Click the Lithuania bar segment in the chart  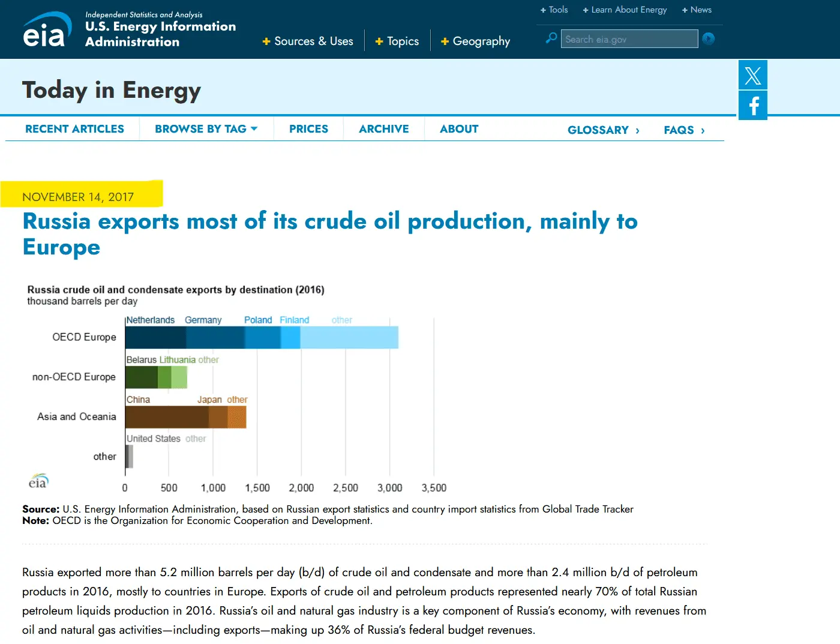(164, 377)
